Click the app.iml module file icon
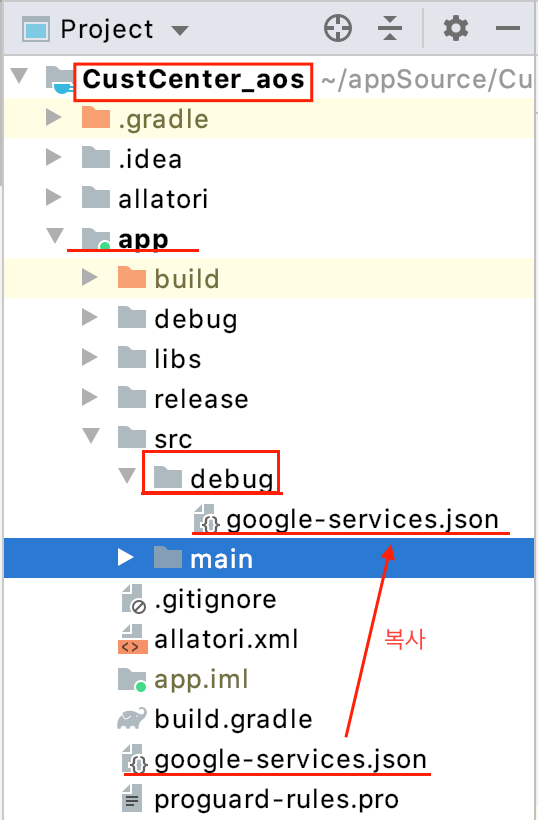Image resolution: width=538 pixels, height=820 pixels. click(x=132, y=679)
